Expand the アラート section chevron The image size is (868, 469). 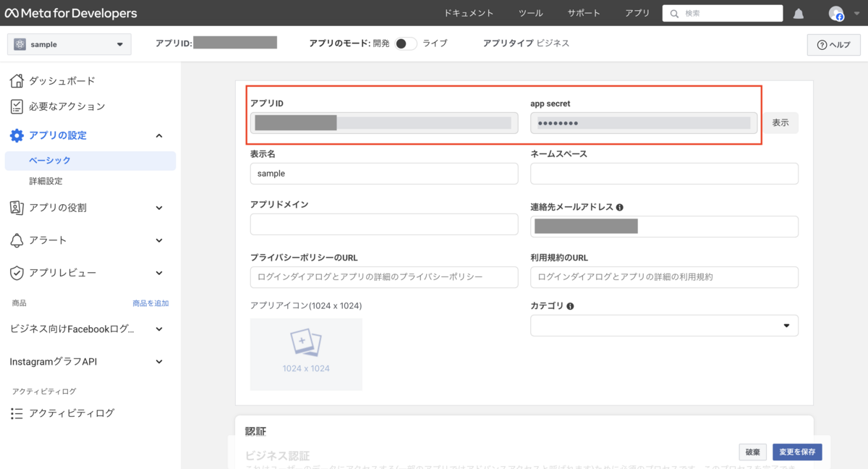pyautogui.click(x=159, y=240)
